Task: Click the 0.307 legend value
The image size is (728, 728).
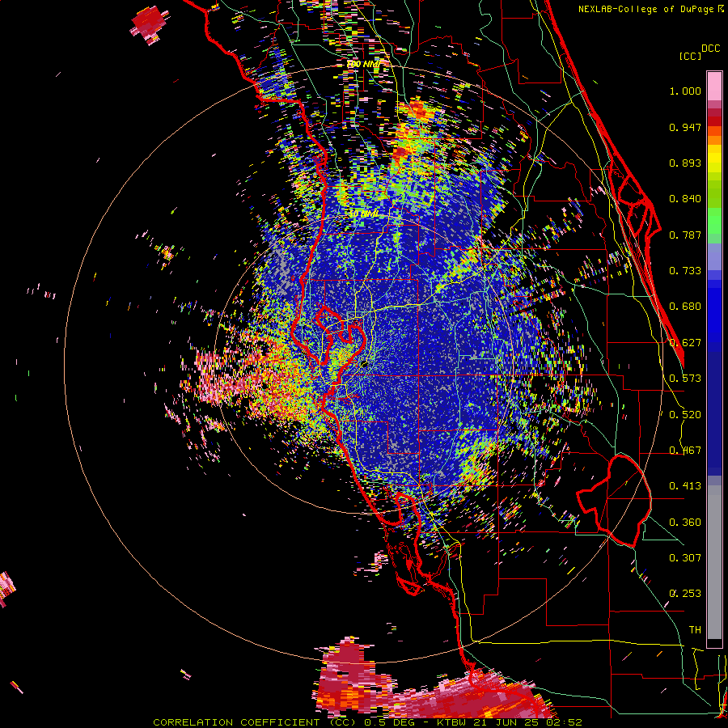Action: coord(685,558)
